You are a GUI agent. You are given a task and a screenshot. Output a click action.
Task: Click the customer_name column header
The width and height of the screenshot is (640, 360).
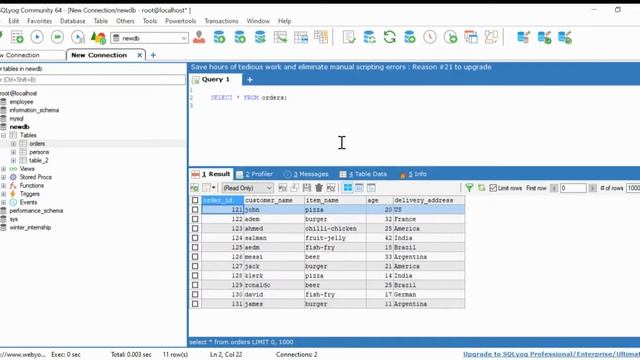274,200
